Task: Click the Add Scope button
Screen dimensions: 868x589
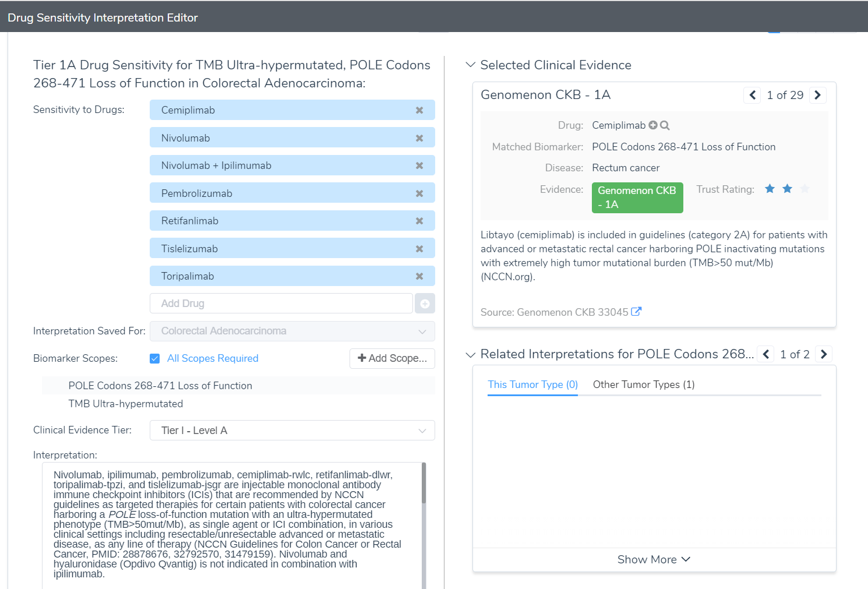Action: [392, 358]
